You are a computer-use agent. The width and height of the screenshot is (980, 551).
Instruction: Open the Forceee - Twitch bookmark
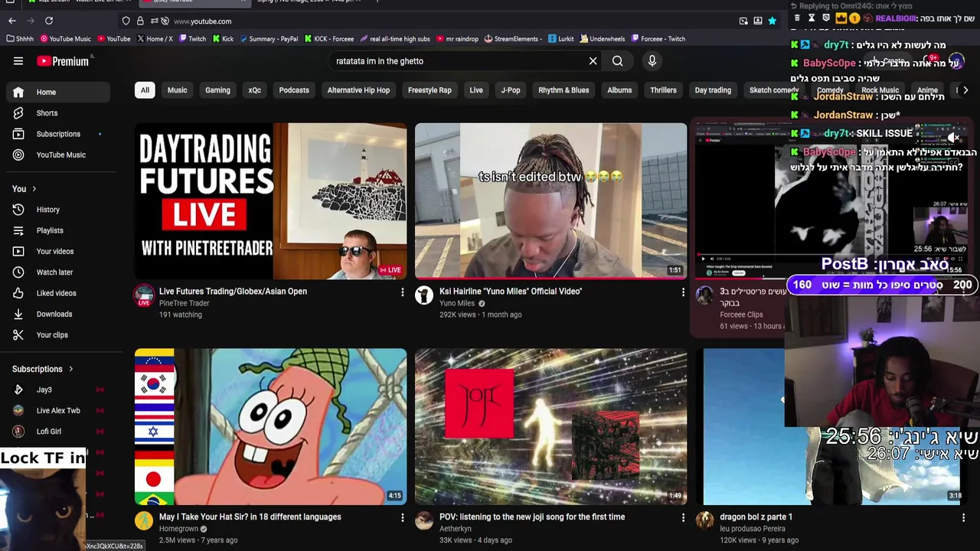click(658, 39)
